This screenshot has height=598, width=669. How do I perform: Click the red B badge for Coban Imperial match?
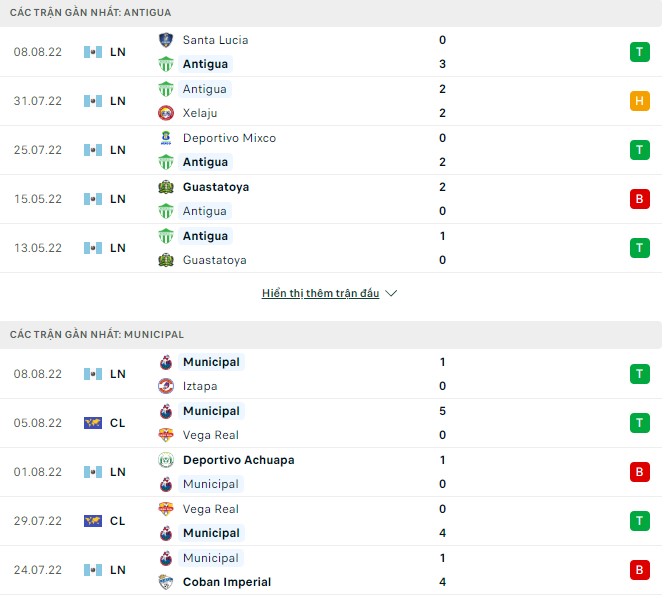(639, 570)
